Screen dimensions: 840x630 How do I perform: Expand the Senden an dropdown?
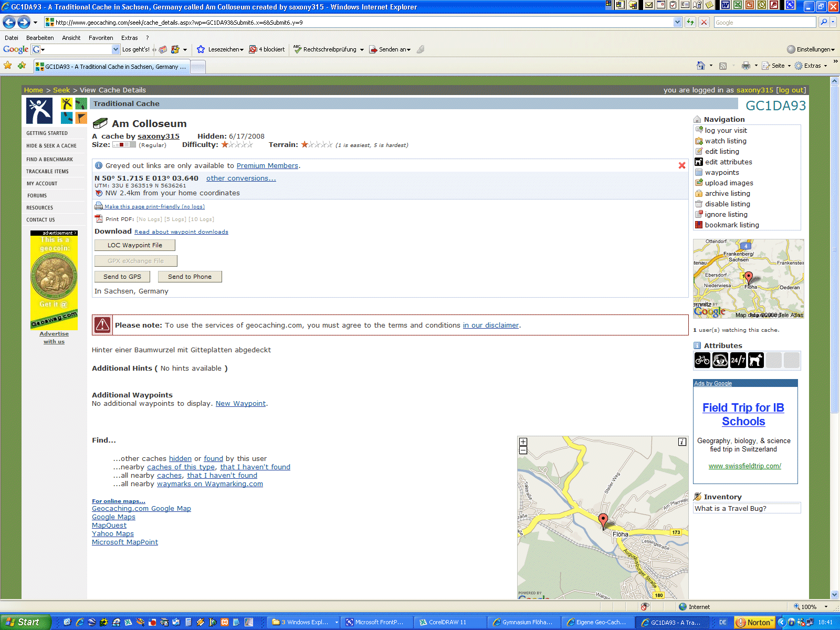(408, 50)
